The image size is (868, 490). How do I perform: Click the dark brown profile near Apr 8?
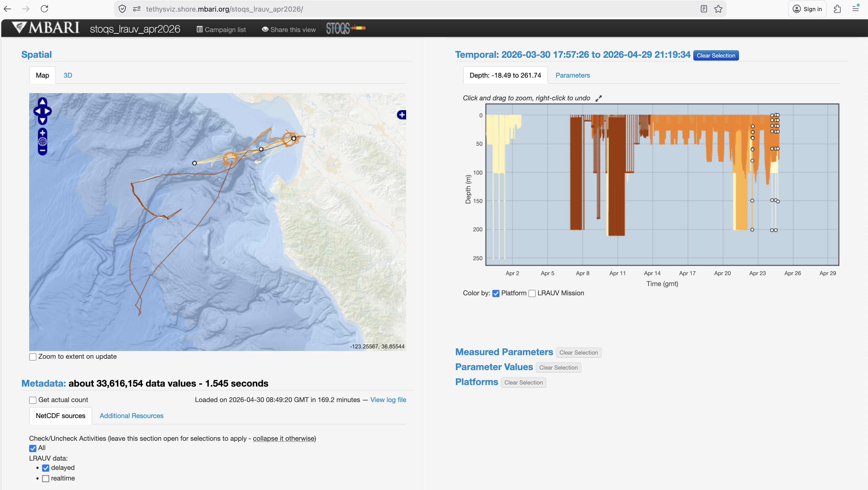576,174
